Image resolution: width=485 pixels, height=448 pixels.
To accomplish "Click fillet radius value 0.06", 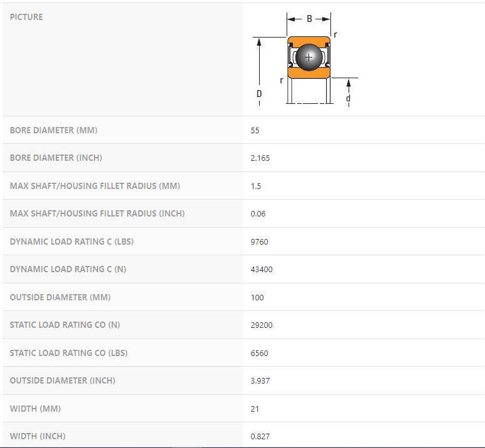I will point(258,214).
